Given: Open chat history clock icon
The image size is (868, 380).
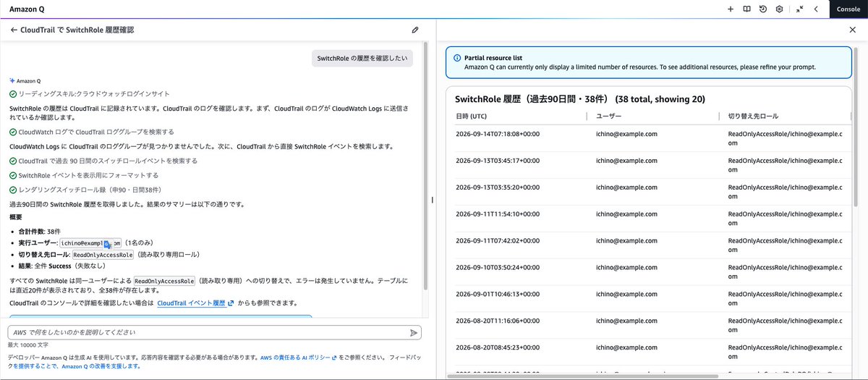Looking at the screenshot, I should (763, 9).
